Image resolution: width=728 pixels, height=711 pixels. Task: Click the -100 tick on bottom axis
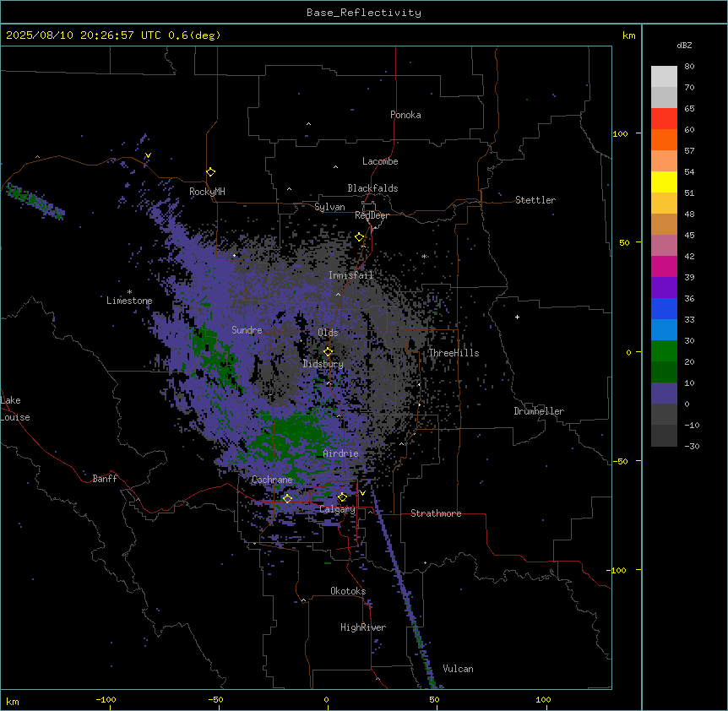(106, 700)
